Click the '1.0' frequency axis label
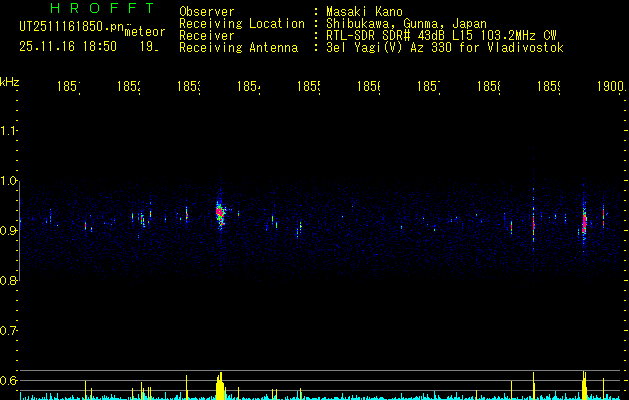The width and height of the screenshot is (629, 400). [x=8, y=181]
